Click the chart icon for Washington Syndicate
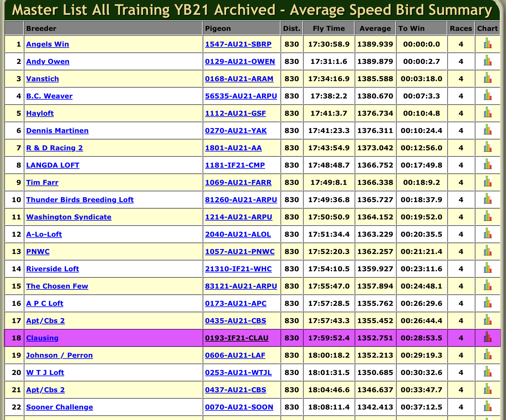Screen dimensions: 506x420 tap(487, 217)
